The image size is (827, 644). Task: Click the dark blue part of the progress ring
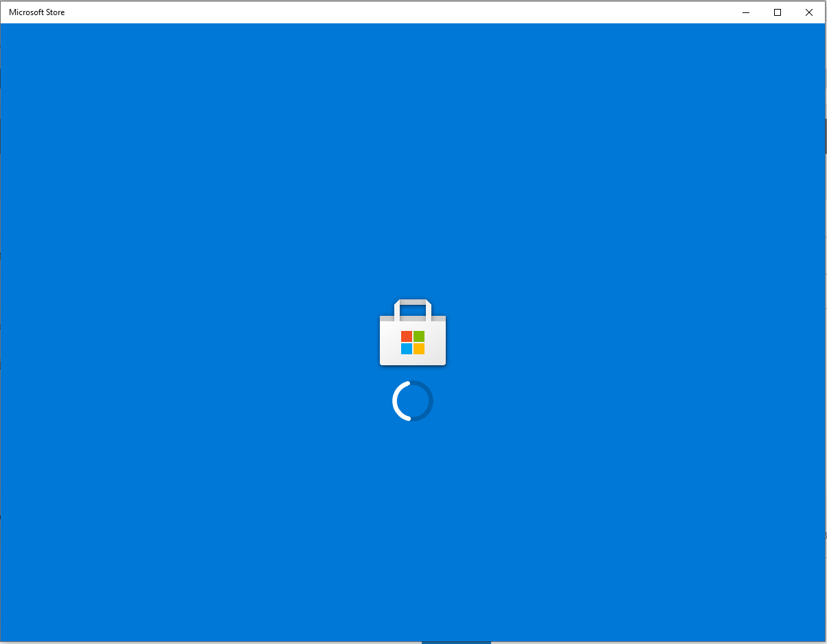point(430,401)
